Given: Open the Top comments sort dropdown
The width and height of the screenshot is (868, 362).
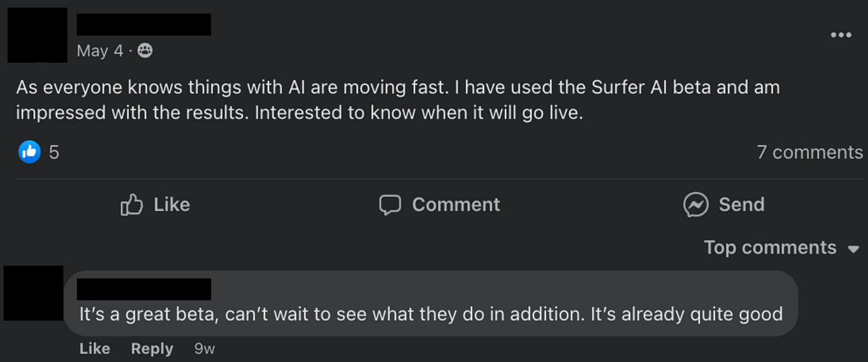Looking at the screenshot, I should tap(770, 247).
